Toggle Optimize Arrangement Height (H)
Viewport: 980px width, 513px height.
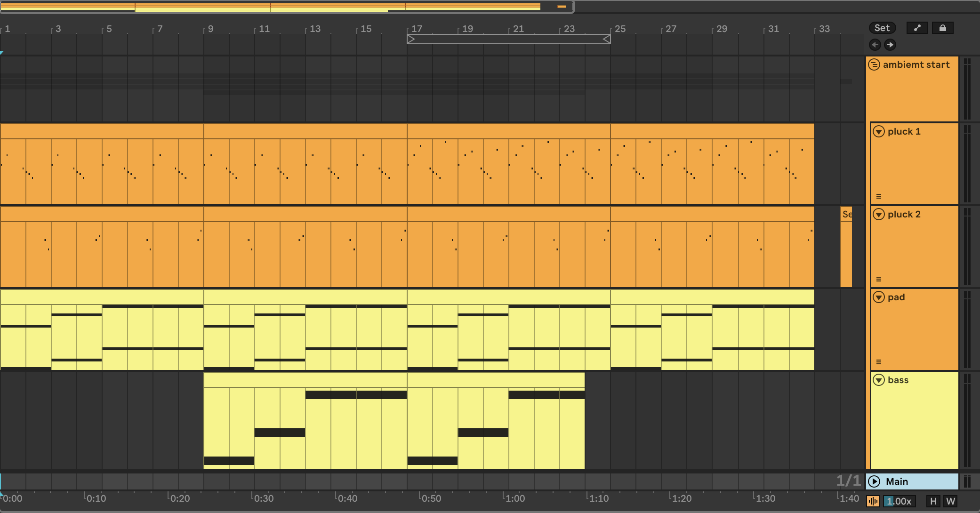933,501
